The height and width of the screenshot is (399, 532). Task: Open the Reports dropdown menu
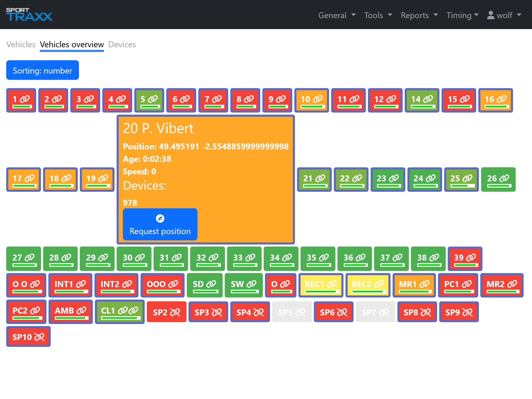419,15
